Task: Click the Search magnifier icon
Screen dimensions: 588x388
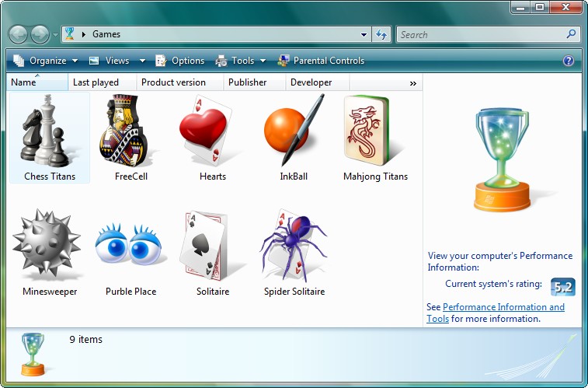Action: tap(571, 34)
